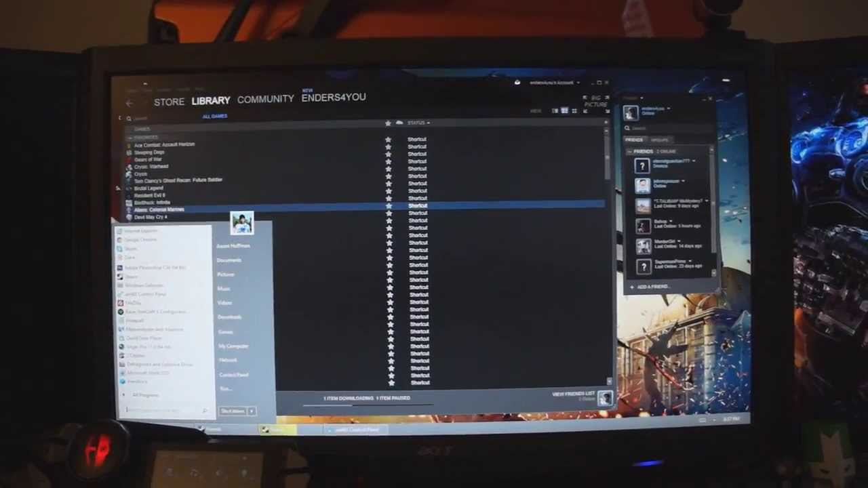The height and width of the screenshot is (488, 868).
Task: Open the account dropdown in Steam title bar
Action: tap(555, 83)
